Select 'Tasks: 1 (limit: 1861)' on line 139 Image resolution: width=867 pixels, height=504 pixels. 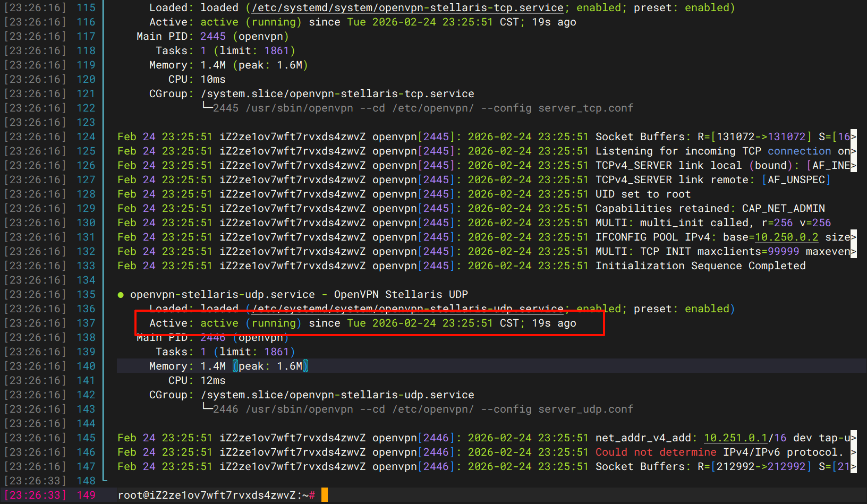pos(225,352)
